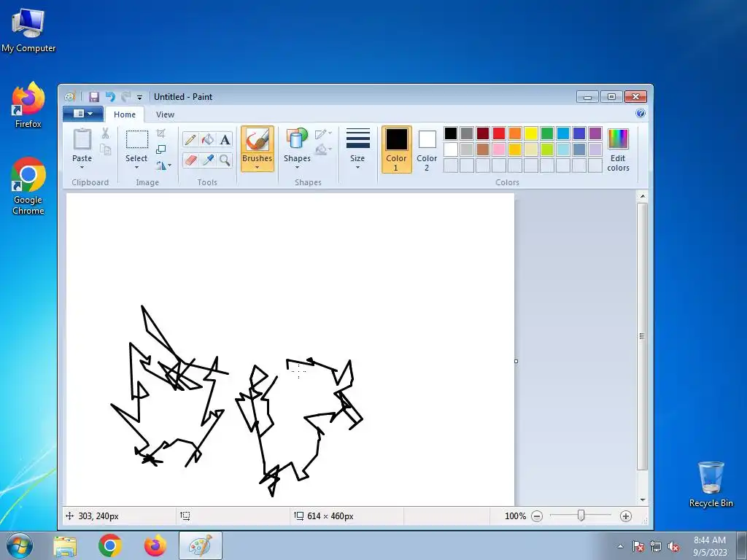Select Color 2 background box
Viewport: 747px width, 560px height.
pyautogui.click(x=427, y=149)
